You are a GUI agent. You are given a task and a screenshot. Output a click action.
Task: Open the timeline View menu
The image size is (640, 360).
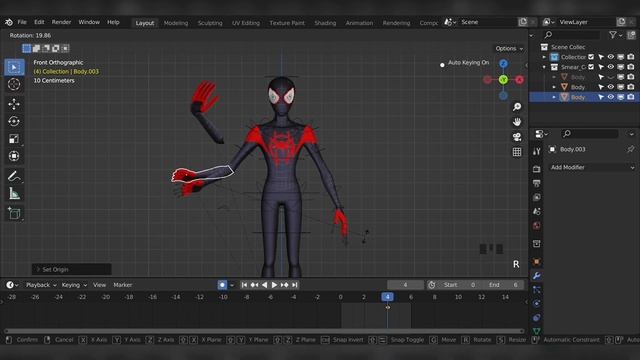point(99,285)
